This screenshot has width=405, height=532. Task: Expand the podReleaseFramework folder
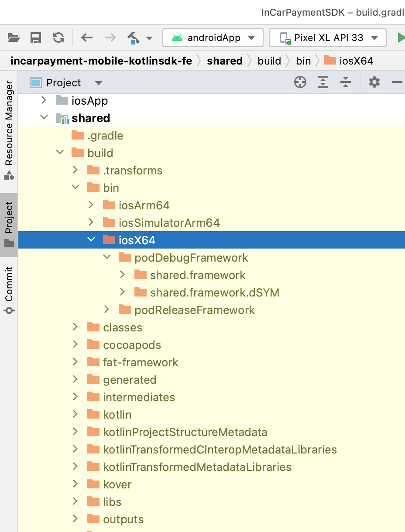tap(107, 310)
